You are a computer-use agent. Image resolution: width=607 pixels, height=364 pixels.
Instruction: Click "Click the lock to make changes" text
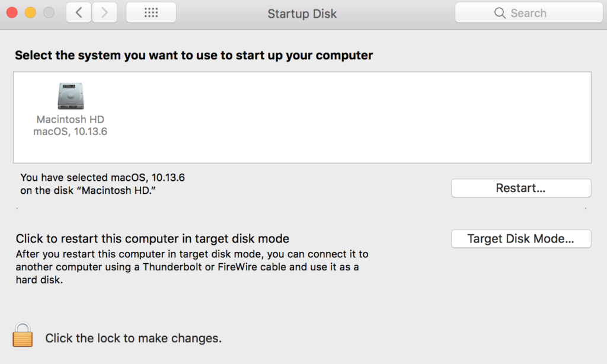[133, 339]
